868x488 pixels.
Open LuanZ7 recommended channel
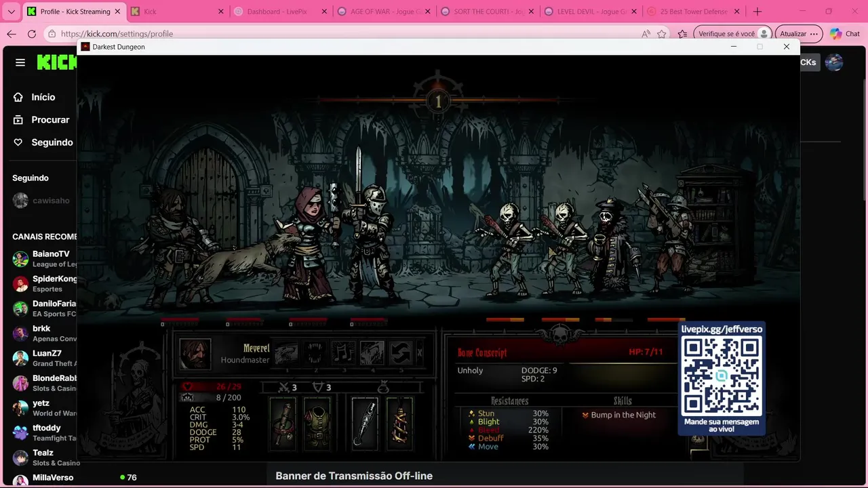44,358
